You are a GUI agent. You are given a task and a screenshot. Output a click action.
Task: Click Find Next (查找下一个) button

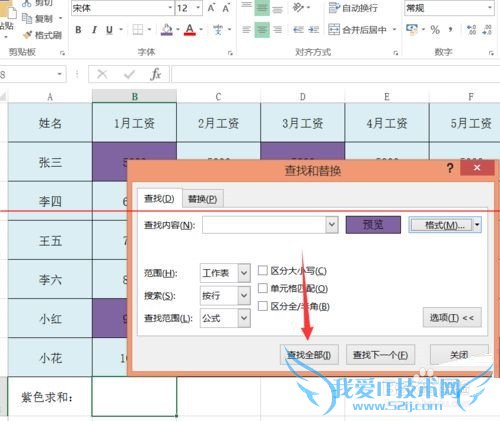[x=380, y=355]
